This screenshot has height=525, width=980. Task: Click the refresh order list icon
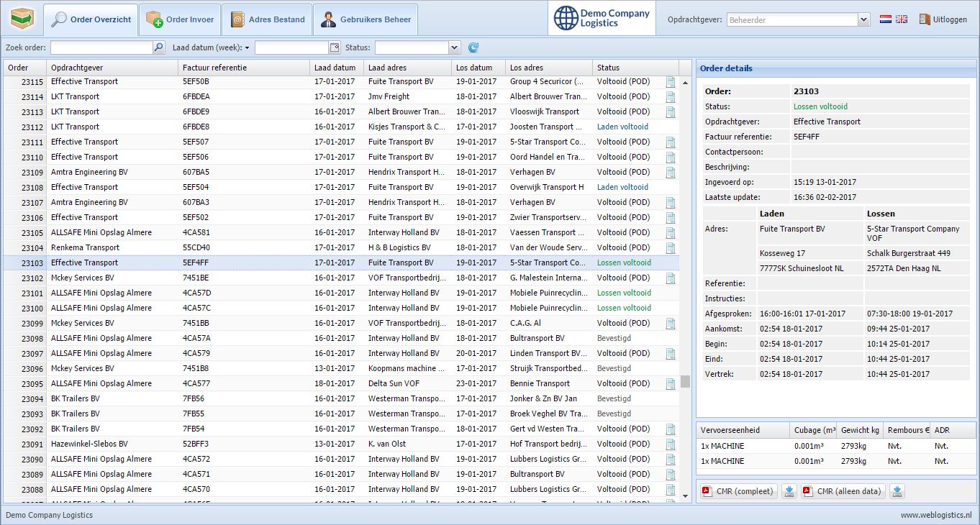pyautogui.click(x=473, y=47)
